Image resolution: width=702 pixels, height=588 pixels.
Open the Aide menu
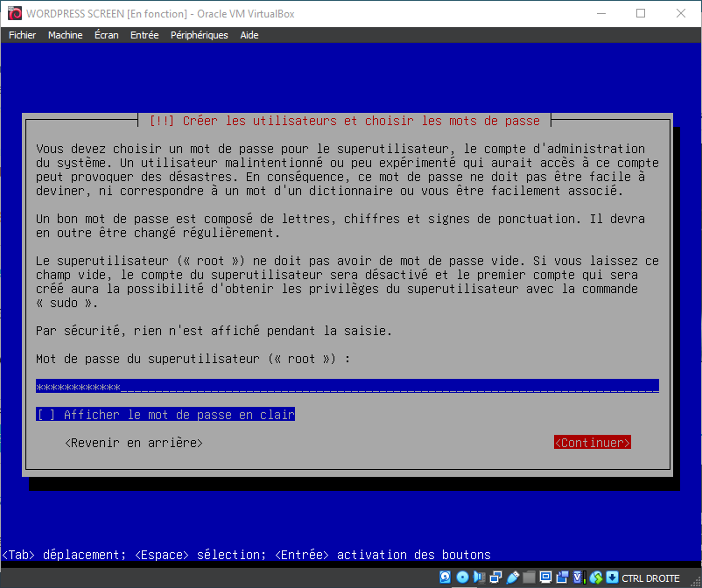click(249, 35)
